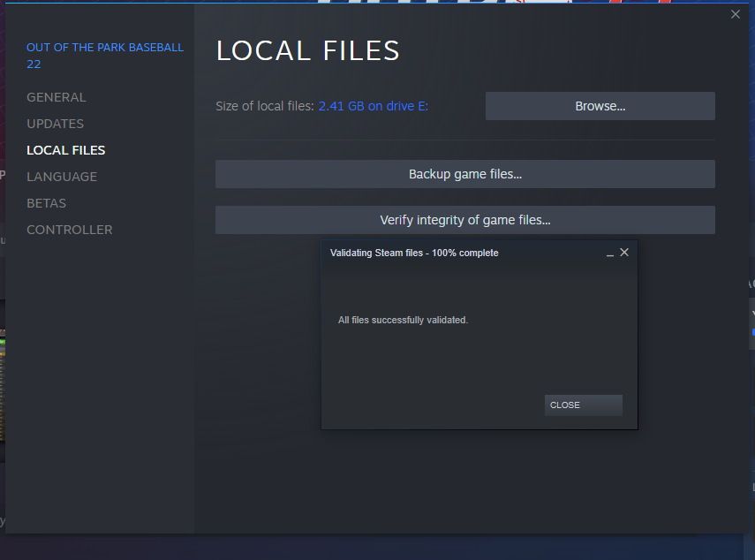Image resolution: width=755 pixels, height=560 pixels.
Task: Click the 2.41 GB on drive E: text
Action: tap(374, 106)
